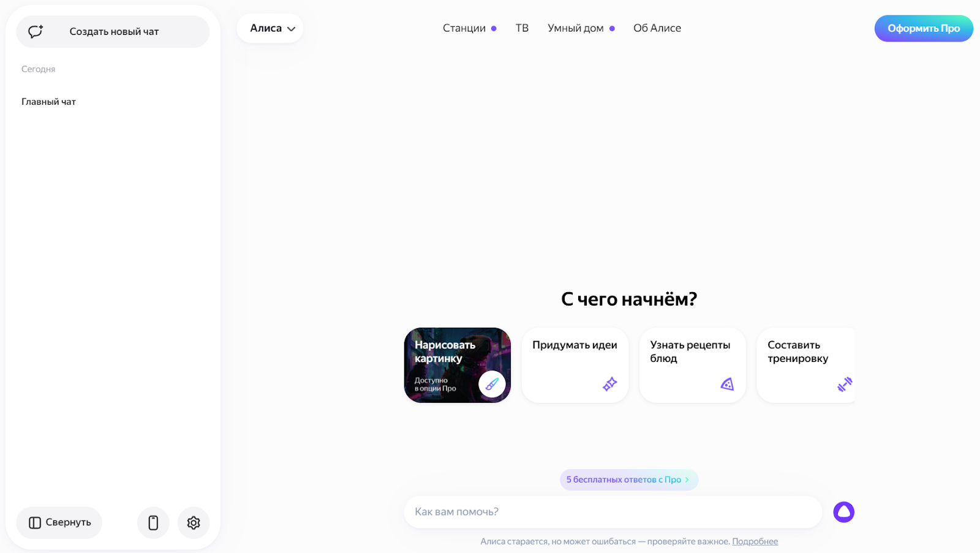
Task: Open settings via the gear icon
Action: point(194,522)
